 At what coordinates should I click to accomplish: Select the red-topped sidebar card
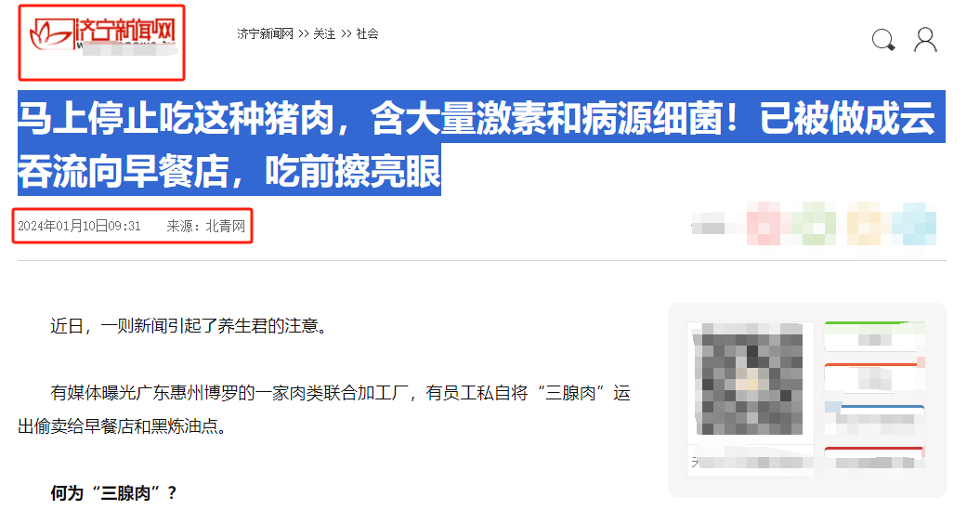click(x=874, y=459)
